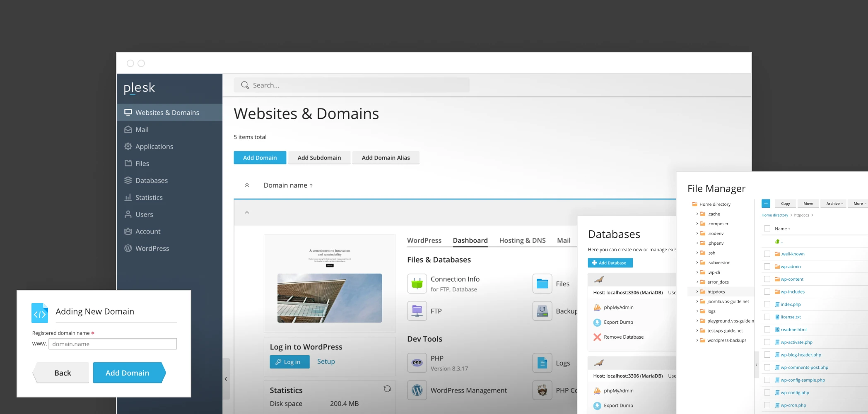This screenshot has height=414, width=868.
Task: Click the PHP Composer icon
Action: 542,390
